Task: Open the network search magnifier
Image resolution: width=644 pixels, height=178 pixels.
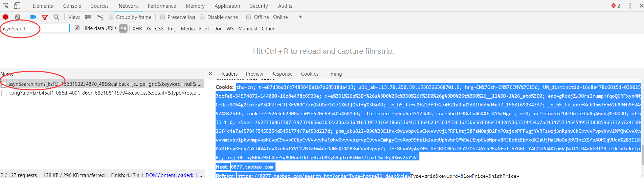Action: coord(57,17)
